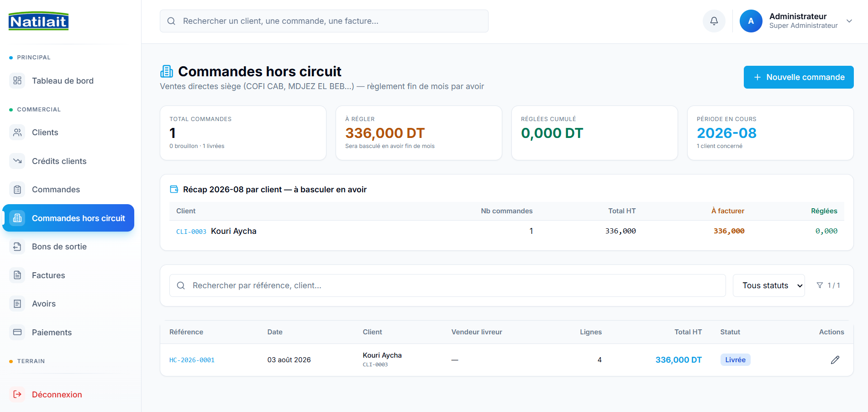The height and width of the screenshot is (412, 868).
Task: Click the Paiements card icon
Action: (17, 333)
